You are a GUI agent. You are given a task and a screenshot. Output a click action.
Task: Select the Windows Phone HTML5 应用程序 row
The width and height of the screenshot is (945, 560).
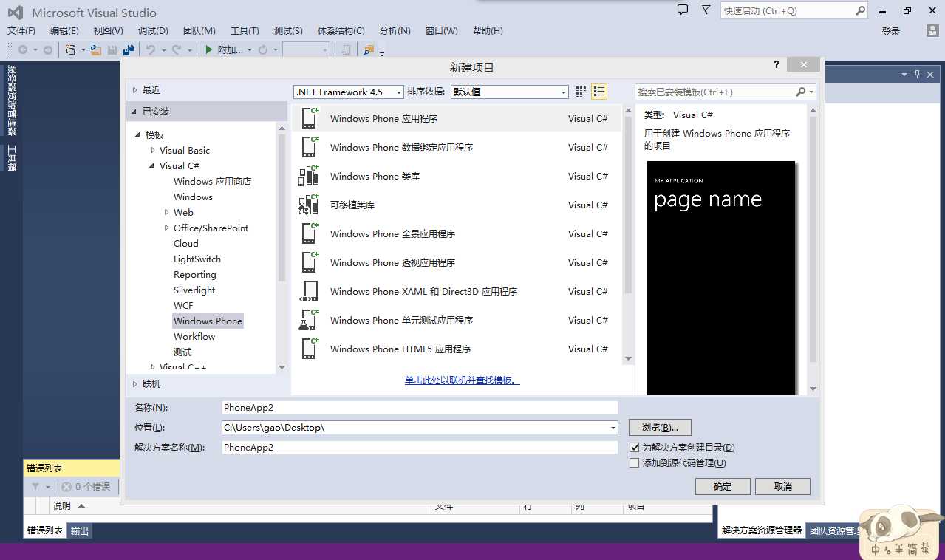click(457, 349)
